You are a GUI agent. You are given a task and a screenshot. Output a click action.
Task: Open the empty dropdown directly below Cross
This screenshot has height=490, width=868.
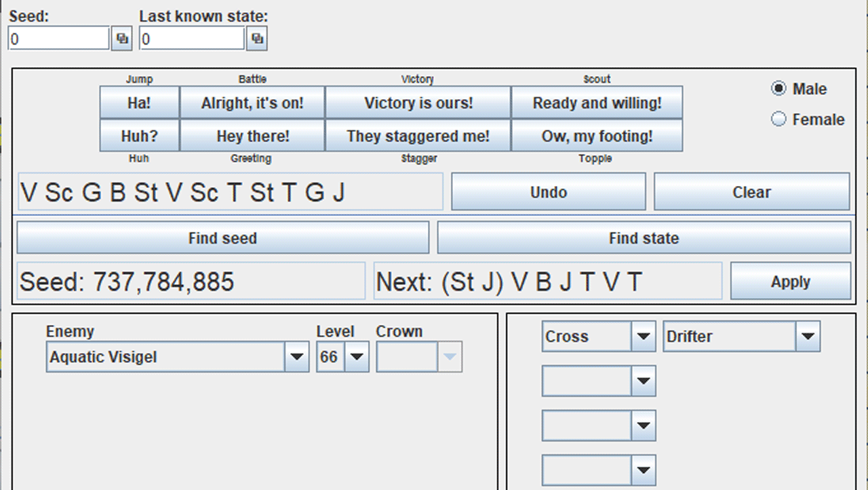[643, 381]
